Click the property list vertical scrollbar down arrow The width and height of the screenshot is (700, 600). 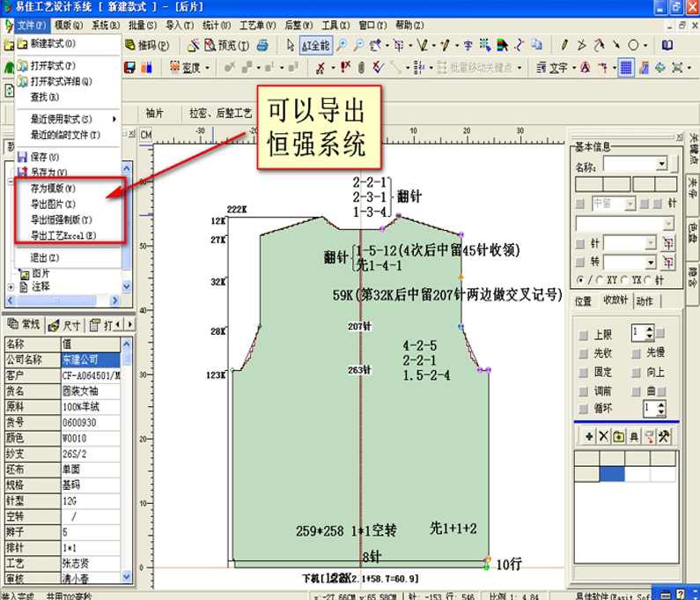click(x=127, y=576)
